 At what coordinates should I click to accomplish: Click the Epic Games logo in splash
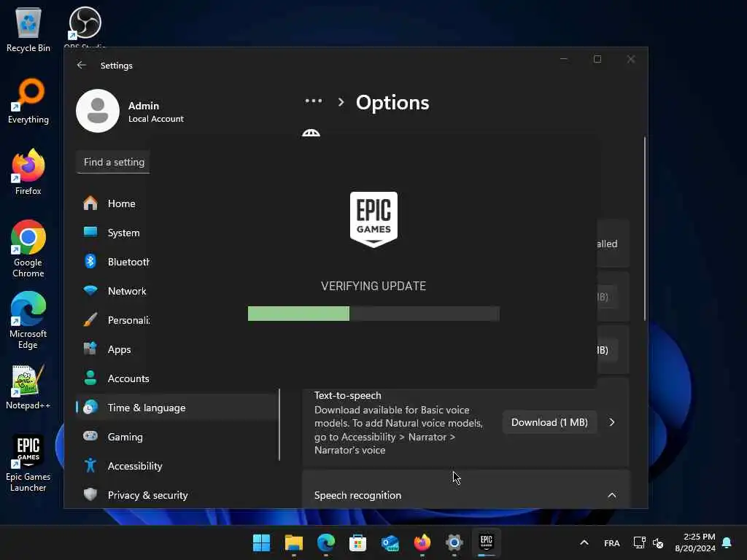pos(373,219)
